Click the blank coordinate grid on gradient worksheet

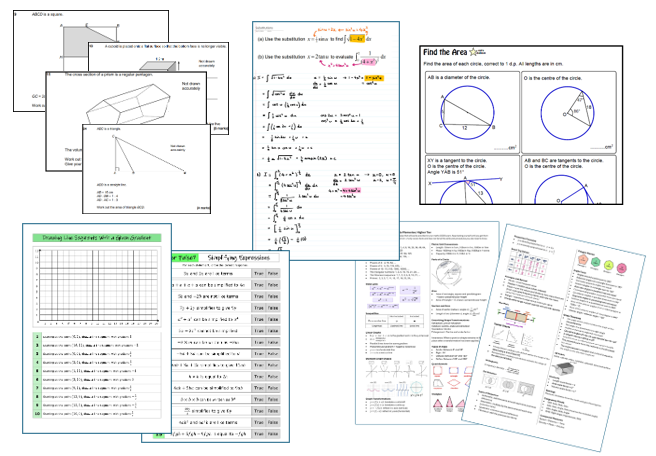(97, 287)
